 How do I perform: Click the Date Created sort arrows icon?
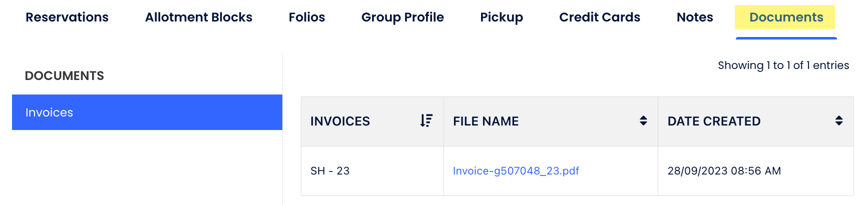839,121
